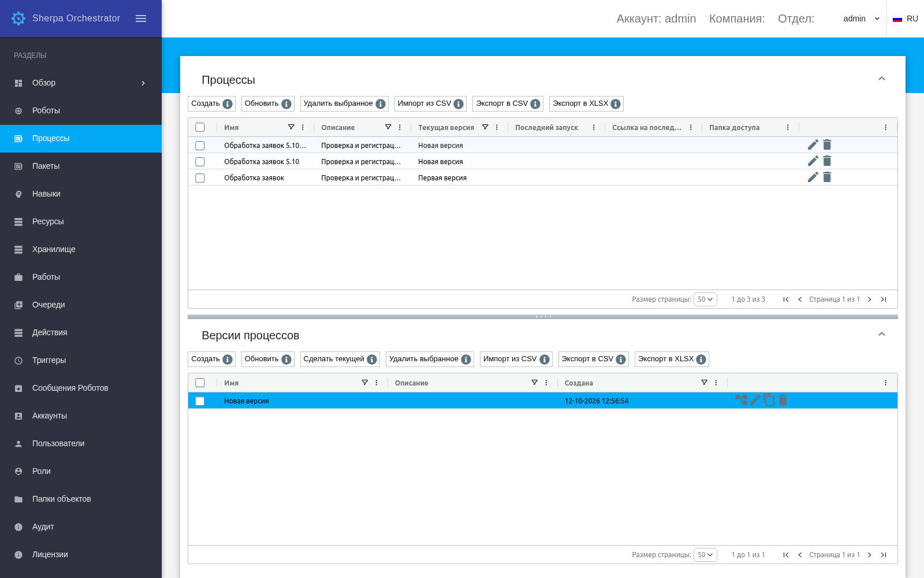Click Обновить in Процессы toolbar
This screenshot has width=924, height=578.
click(267, 103)
